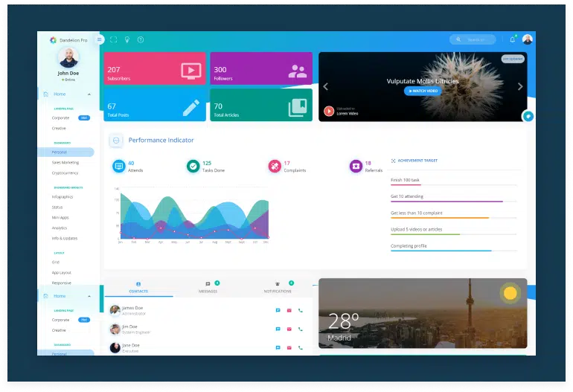Open chat with James Doe
This screenshot has width=573, height=392.
(278, 310)
